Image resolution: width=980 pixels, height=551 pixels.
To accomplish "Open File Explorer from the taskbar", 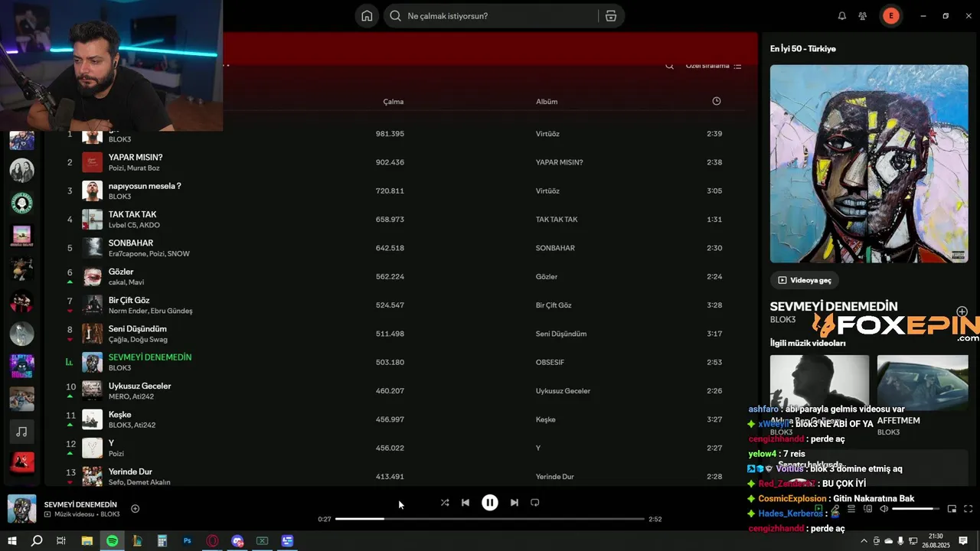I will 87,541.
